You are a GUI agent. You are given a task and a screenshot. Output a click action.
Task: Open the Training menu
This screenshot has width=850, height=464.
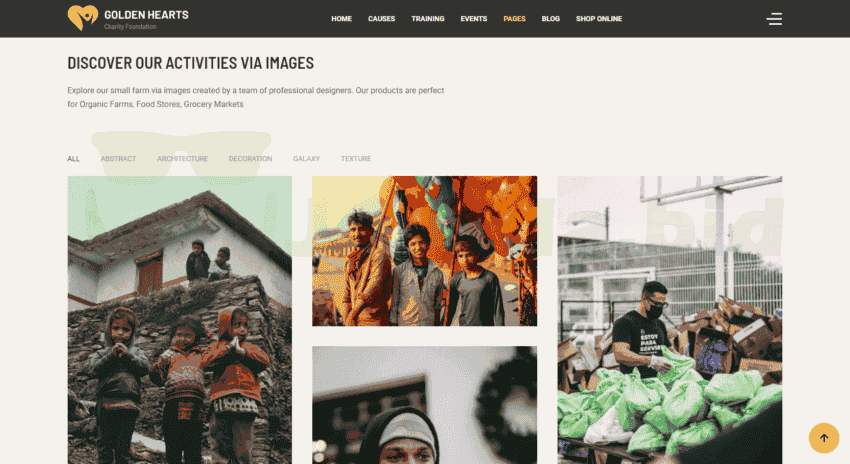428,18
